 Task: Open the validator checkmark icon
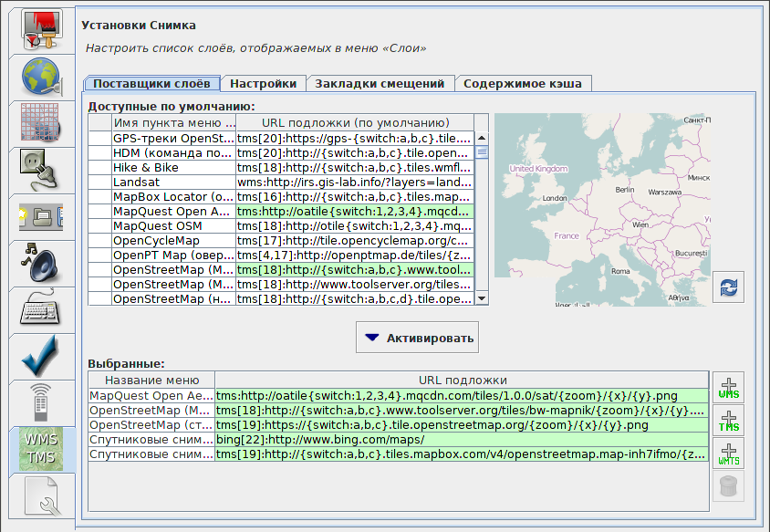tap(42, 356)
